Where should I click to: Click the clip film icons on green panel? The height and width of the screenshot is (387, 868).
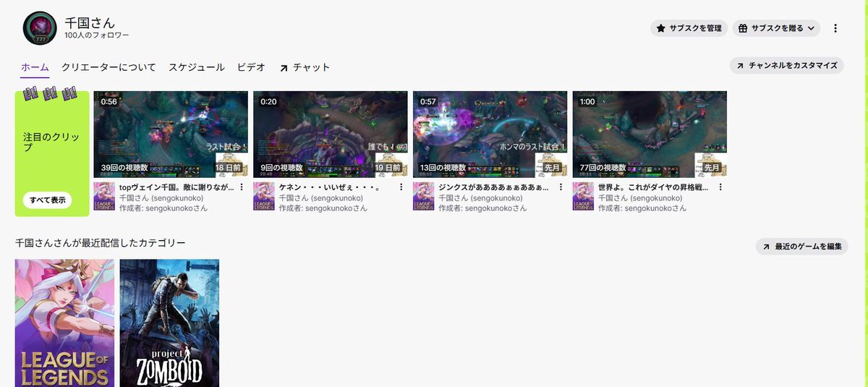(x=50, y=93)
